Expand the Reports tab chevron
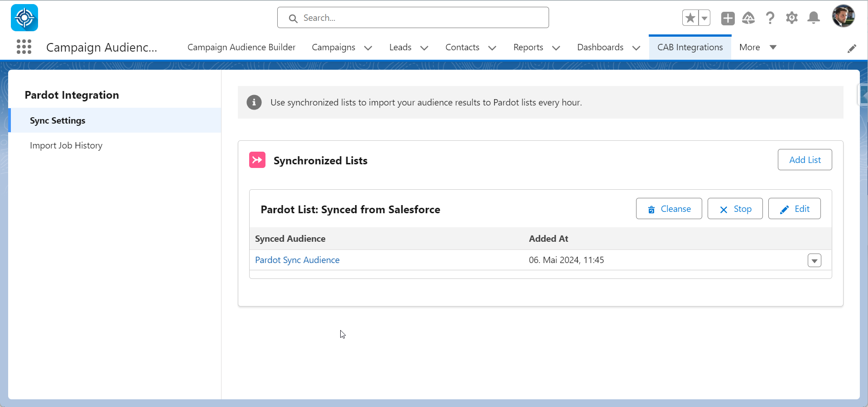Screen dimensions: 868x407 coord(556,48)
